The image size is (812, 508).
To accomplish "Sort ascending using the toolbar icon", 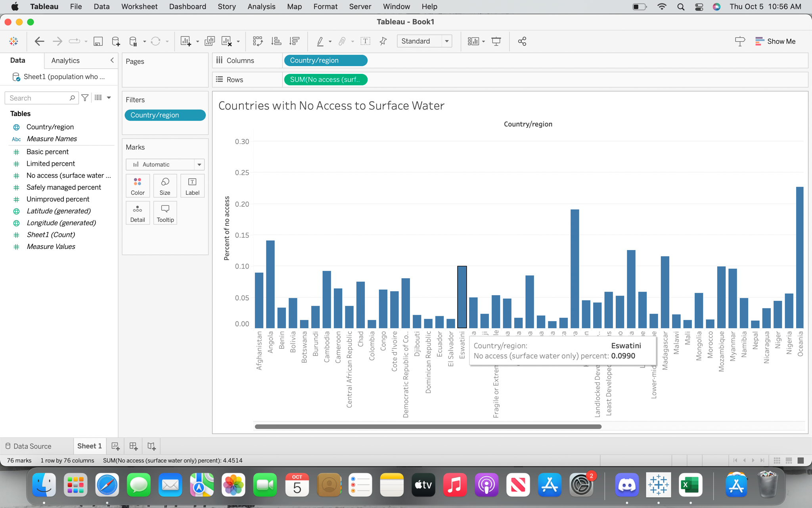I will [276, 41].
